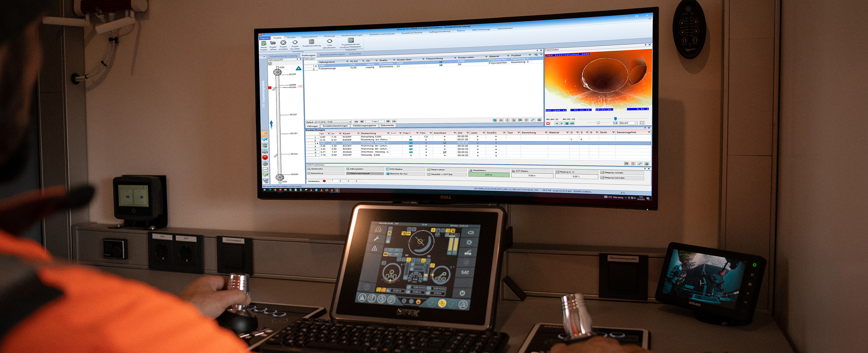The height and width of the screenshot is (353, 868).
Task: Open the Default - 01.11.2018 - 10:05 dropdown
Action: (x=329, y=122)
